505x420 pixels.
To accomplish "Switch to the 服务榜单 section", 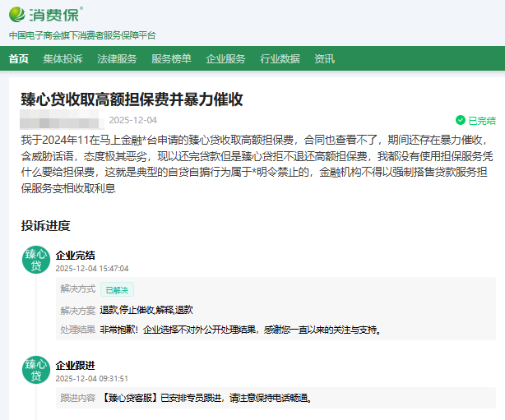I will (x=171, y=59).
